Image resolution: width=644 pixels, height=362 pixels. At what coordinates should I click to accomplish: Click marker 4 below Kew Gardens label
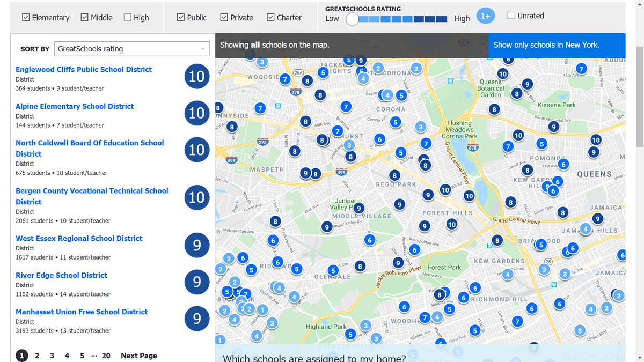(508, 274)
